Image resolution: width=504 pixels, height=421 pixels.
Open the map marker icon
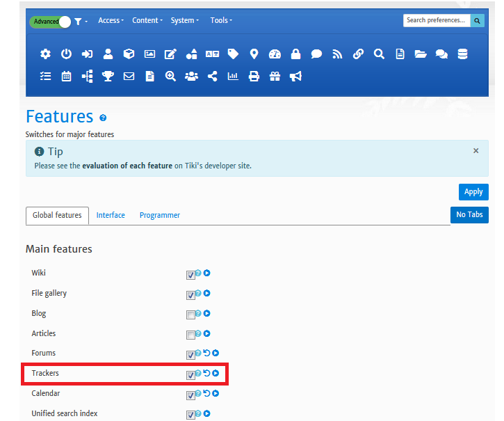pos(254,54)
